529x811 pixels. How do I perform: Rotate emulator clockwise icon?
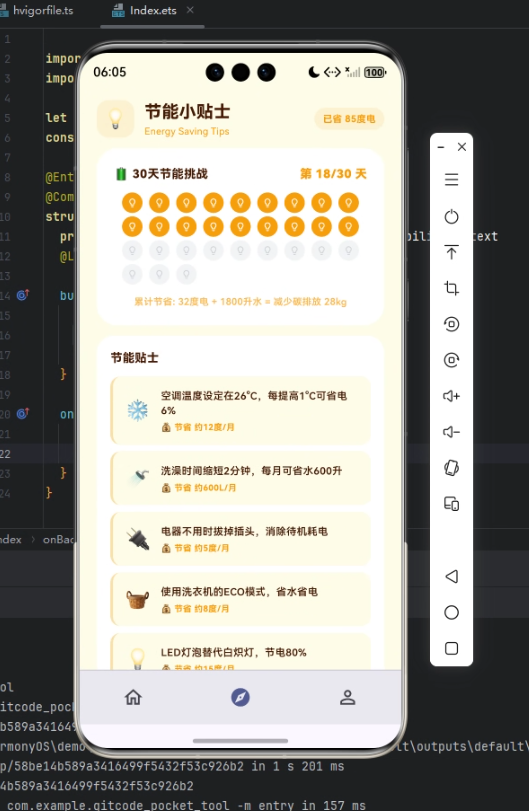click(x=451, y=360)
